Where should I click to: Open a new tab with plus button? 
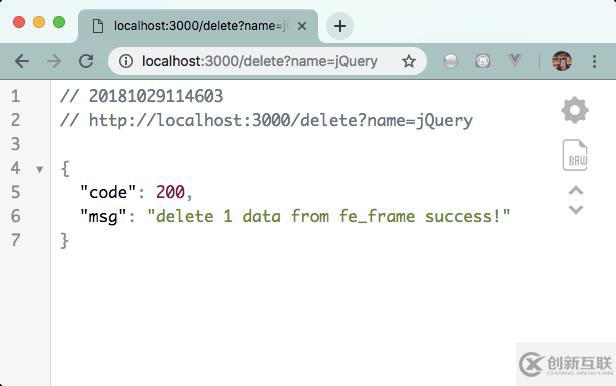click(x=340, y=26)
